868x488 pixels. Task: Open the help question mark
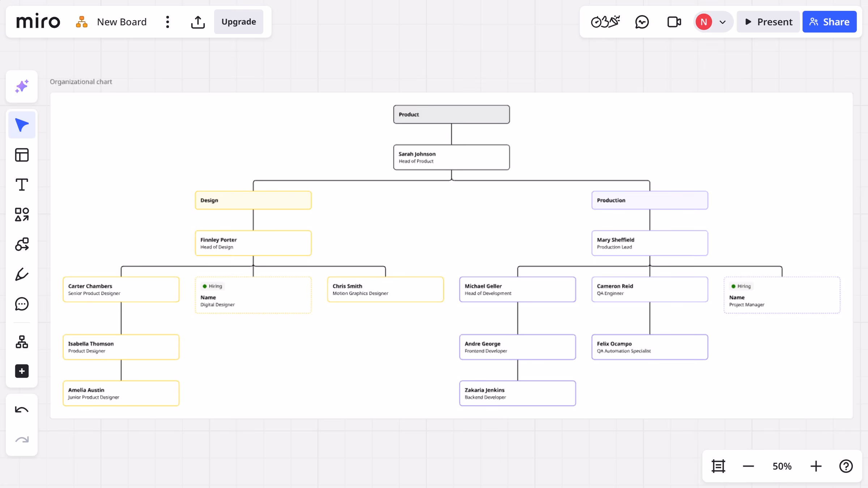point(846,466)
